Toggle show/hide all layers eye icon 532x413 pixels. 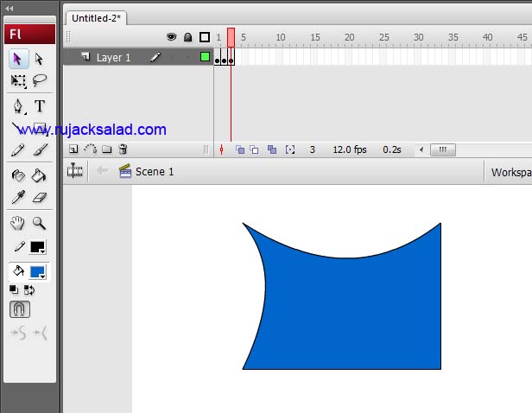tap(172, 36)
